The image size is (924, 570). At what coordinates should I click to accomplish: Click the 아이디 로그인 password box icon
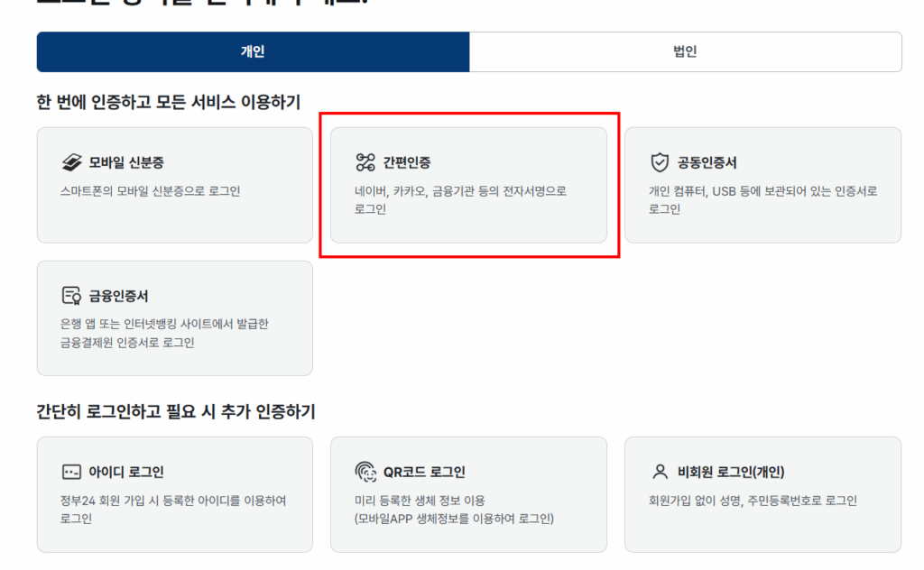[72, 472]
